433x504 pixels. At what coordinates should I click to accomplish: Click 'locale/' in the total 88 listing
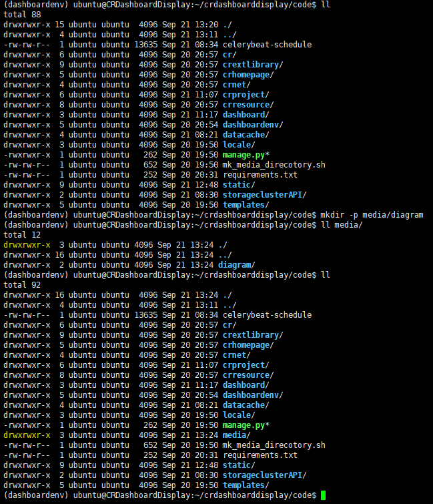click(x=239, y=145)
